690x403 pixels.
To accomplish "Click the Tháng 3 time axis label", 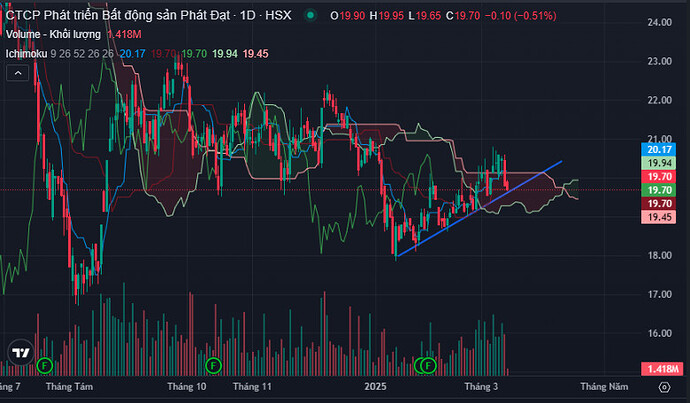I will click(x=481, y=387).
